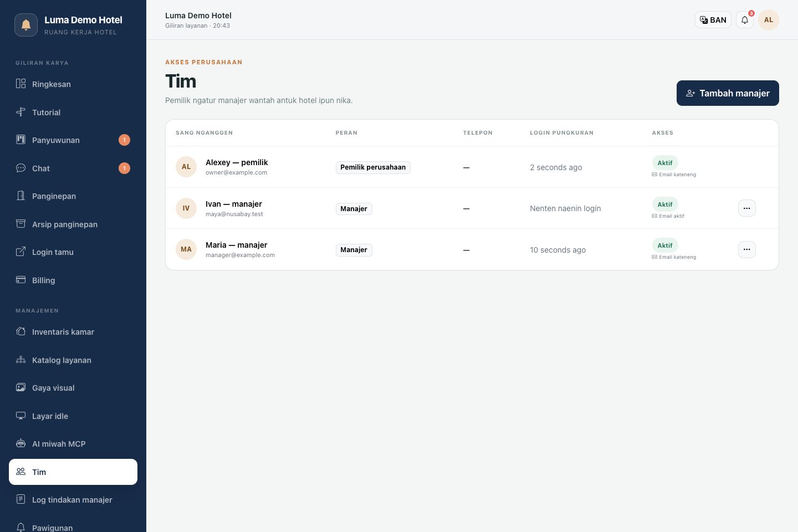Click the 'Email aktif' label in Ivan's row
The width and height of the screenshot is (798, 532).
(x=668, y=216)
